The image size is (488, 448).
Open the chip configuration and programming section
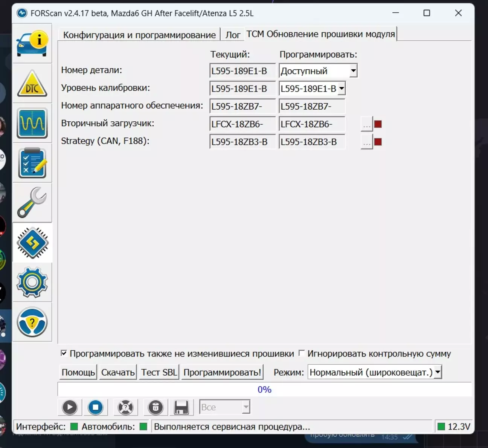[32, 243]
